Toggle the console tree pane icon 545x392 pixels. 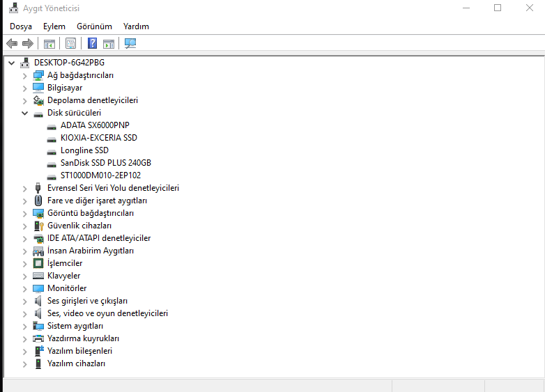(x=49, y=44)
